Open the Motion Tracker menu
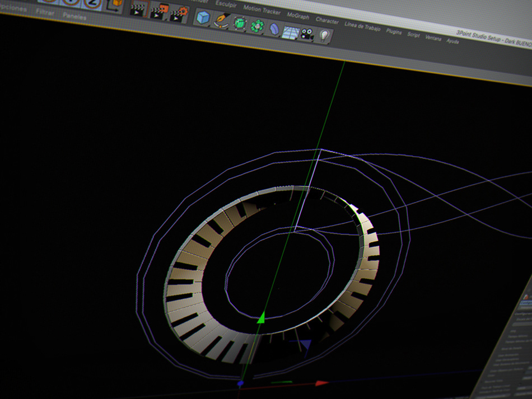This screenshot has height=399, width=532. point(262,10)
